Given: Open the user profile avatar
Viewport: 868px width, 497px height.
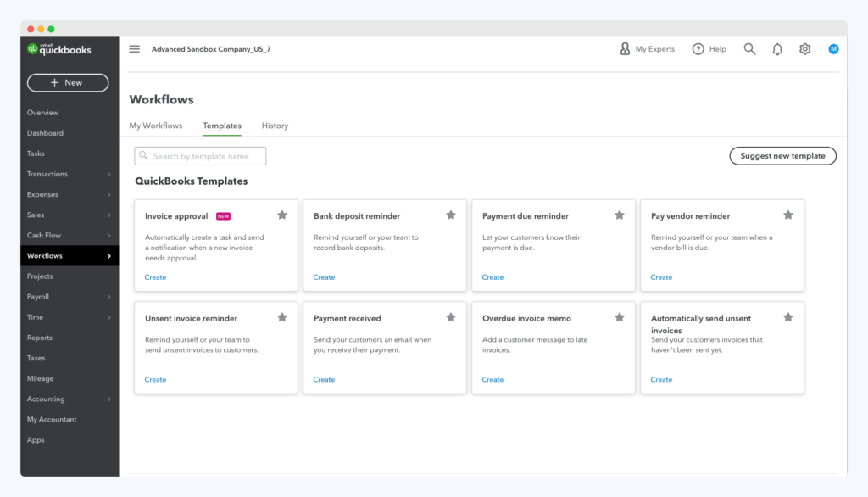Looking at the screenshot, I should (833, 49).
